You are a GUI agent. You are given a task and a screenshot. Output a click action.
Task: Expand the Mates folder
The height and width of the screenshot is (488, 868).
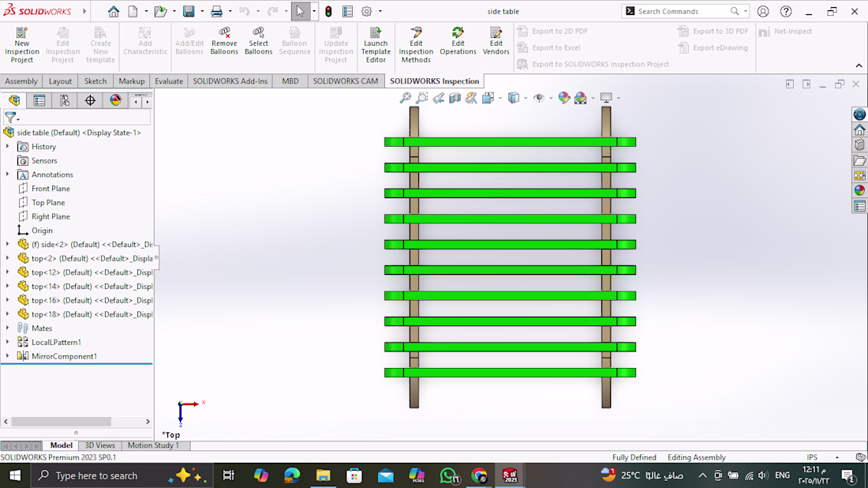click(x=7, y=328)
